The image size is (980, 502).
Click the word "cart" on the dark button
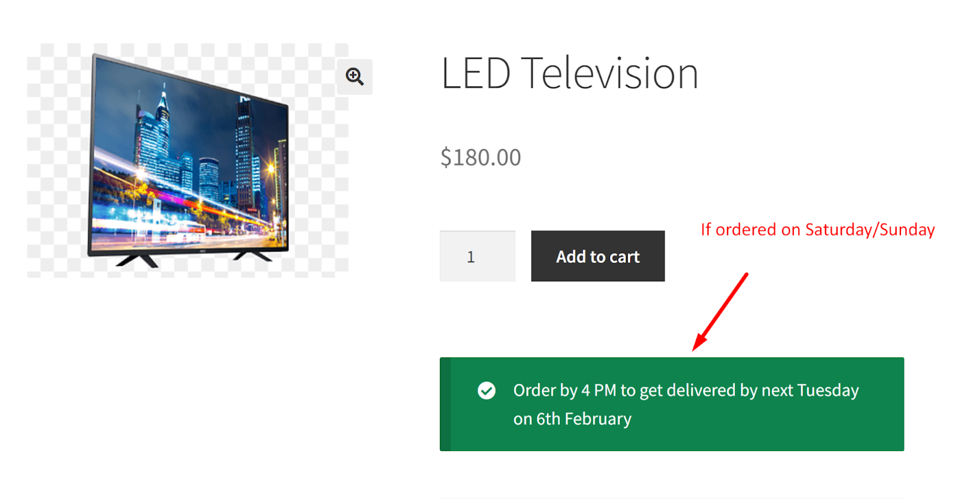(624, 257)
